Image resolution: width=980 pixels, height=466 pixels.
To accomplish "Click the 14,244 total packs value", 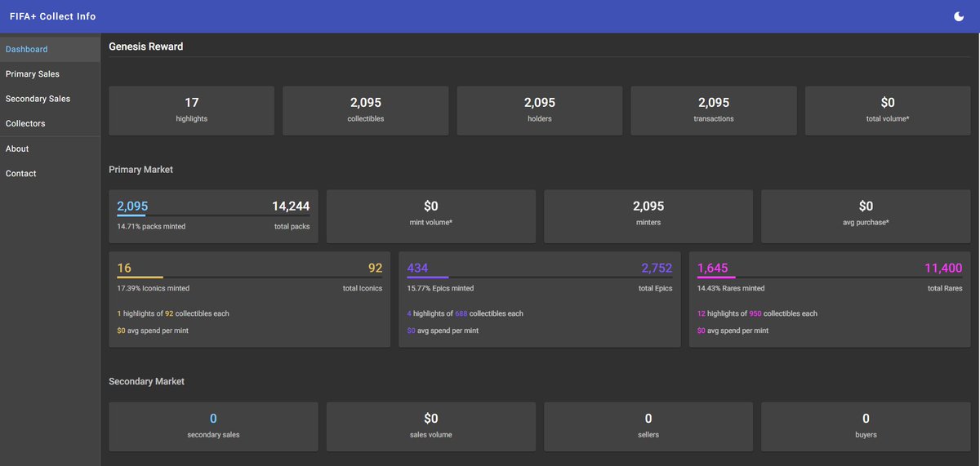I will click(x=291, y=206).
